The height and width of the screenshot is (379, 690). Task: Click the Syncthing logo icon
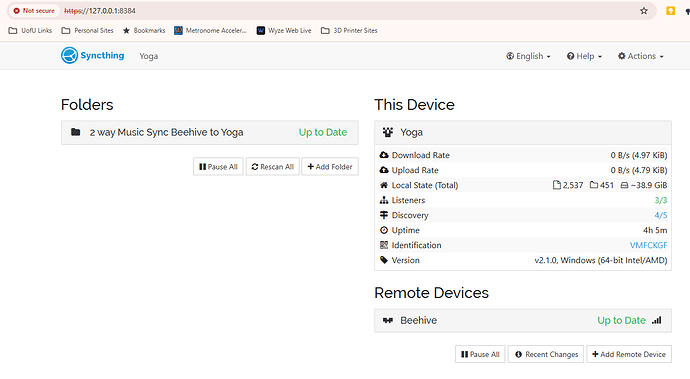[70, 55]
